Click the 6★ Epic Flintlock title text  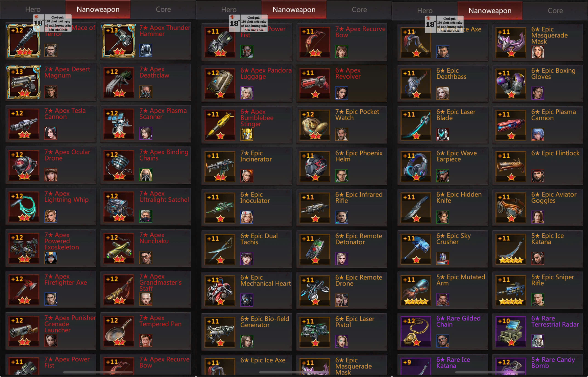(555, 153)
